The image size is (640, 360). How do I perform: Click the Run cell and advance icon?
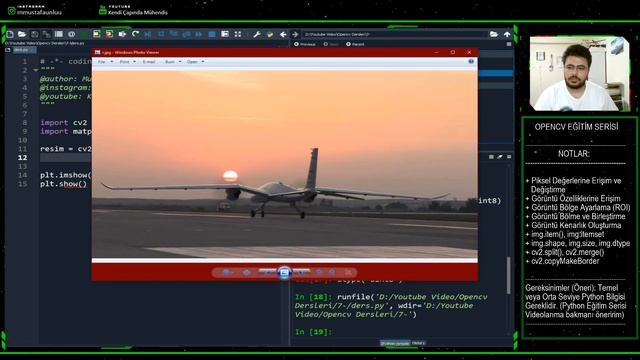click(109, 35)
